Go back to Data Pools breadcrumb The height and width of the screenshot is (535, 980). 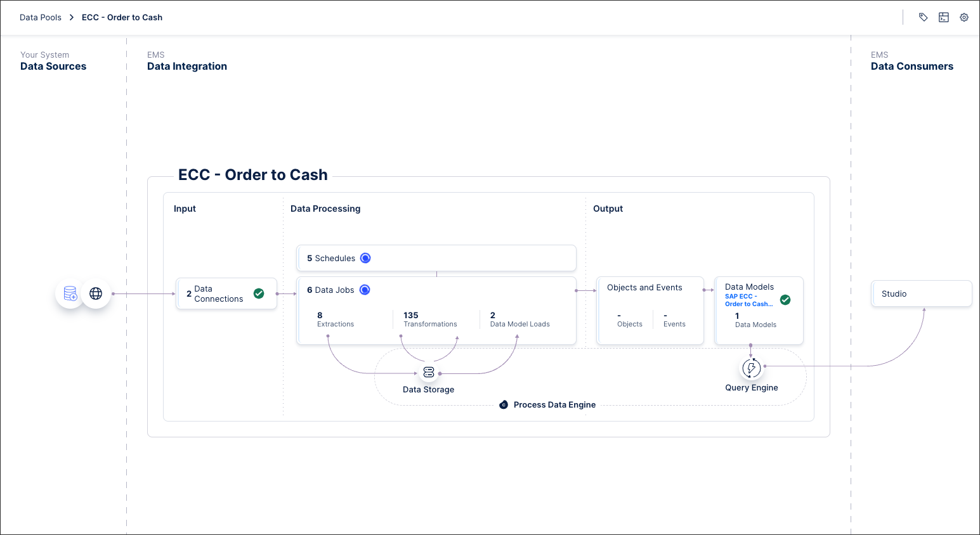[41, 18]
